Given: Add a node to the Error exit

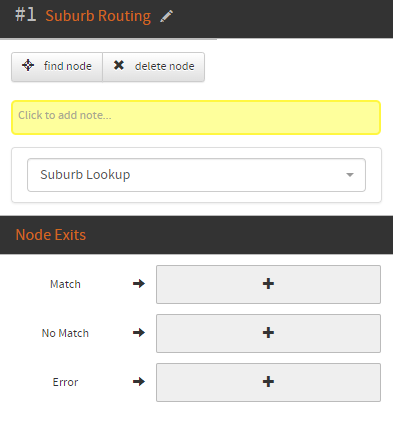Looking at the screenshot, I should [268, 382].
